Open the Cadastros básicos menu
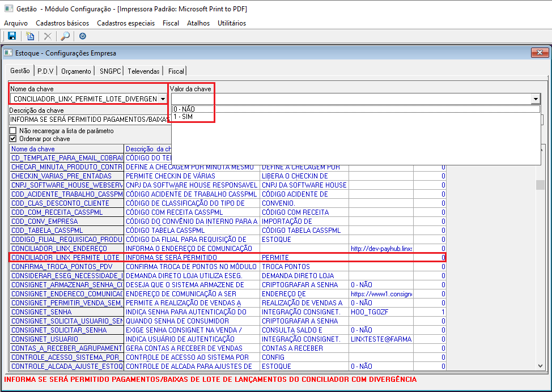This screenshot has height=392, width=552. [62, 23]
